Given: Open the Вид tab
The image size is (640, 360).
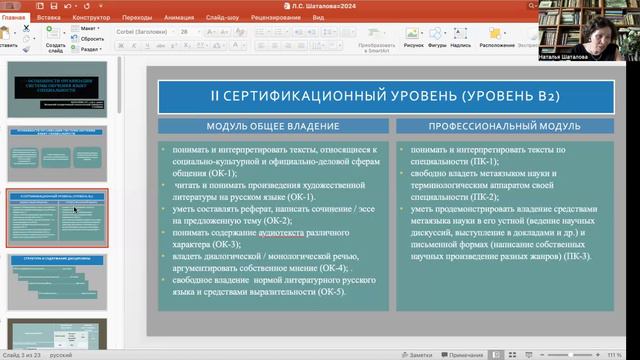Looking at the screenshot, I should pyautogui.click(x=318, y=18).
